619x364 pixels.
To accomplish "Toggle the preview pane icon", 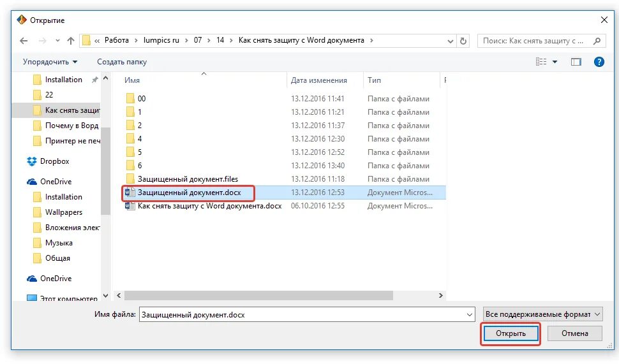I will click(576, 62).
